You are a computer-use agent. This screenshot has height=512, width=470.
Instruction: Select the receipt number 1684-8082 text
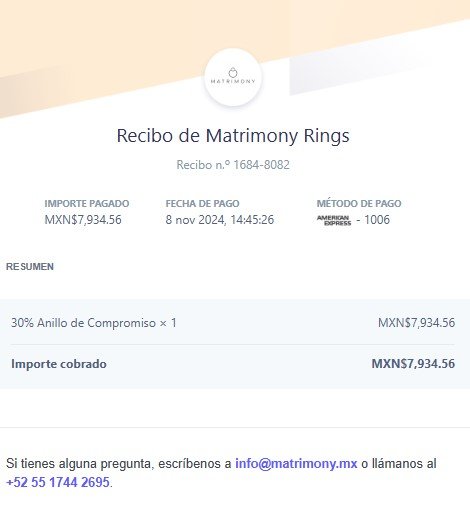261,165
